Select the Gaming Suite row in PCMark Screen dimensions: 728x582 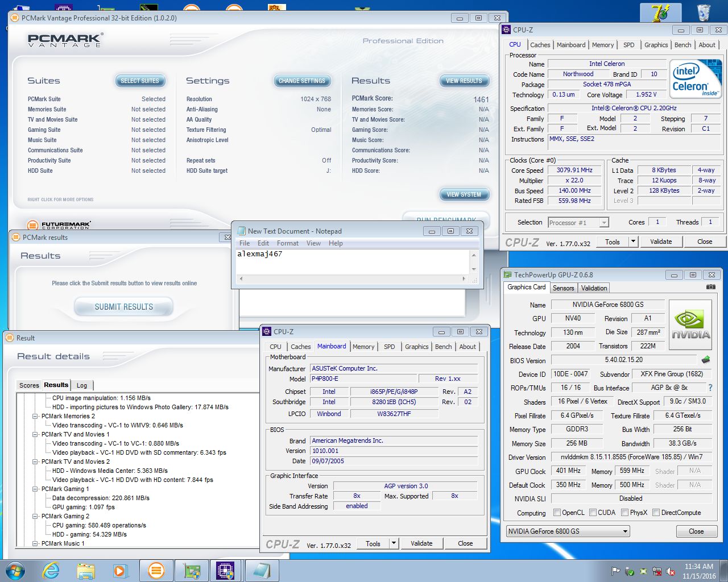pos(97,130)
